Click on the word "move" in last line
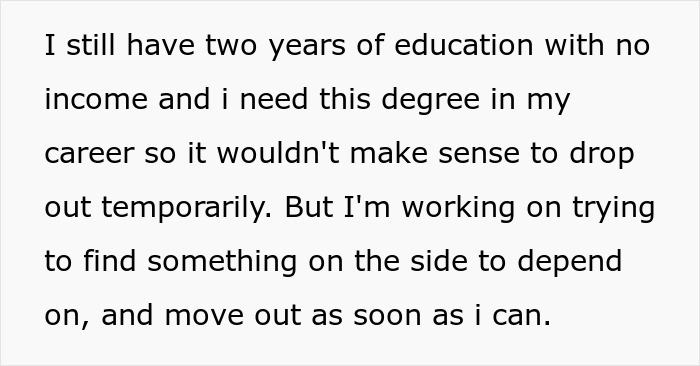 point(204,316)
